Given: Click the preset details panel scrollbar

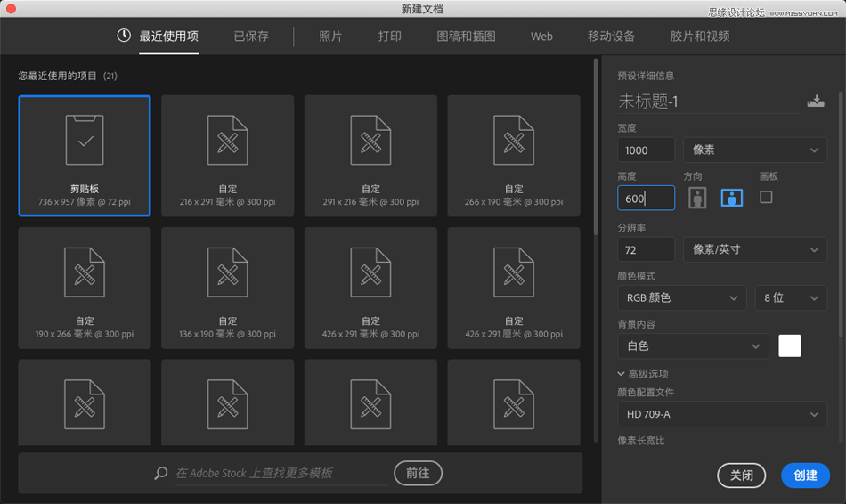Looking at the screenshot, I should tap(841, 215).
